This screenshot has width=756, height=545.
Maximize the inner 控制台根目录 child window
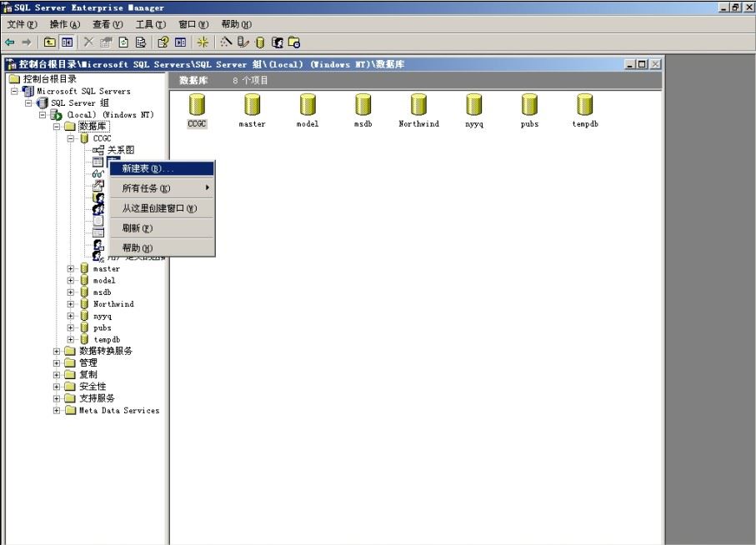coord(642,64)
